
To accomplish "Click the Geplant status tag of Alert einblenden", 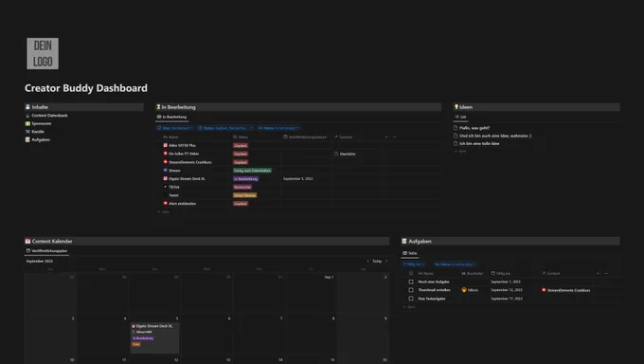I will pos(241,204).
